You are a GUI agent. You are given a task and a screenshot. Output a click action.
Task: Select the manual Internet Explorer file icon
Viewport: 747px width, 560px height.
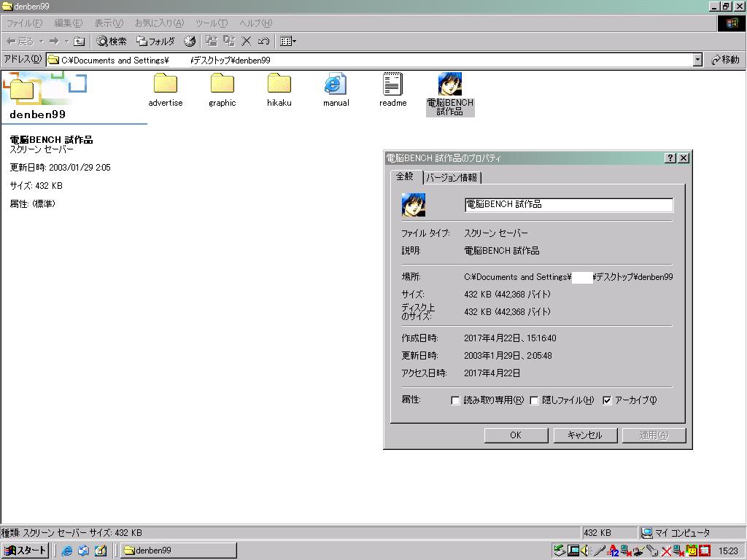[336, 85]
